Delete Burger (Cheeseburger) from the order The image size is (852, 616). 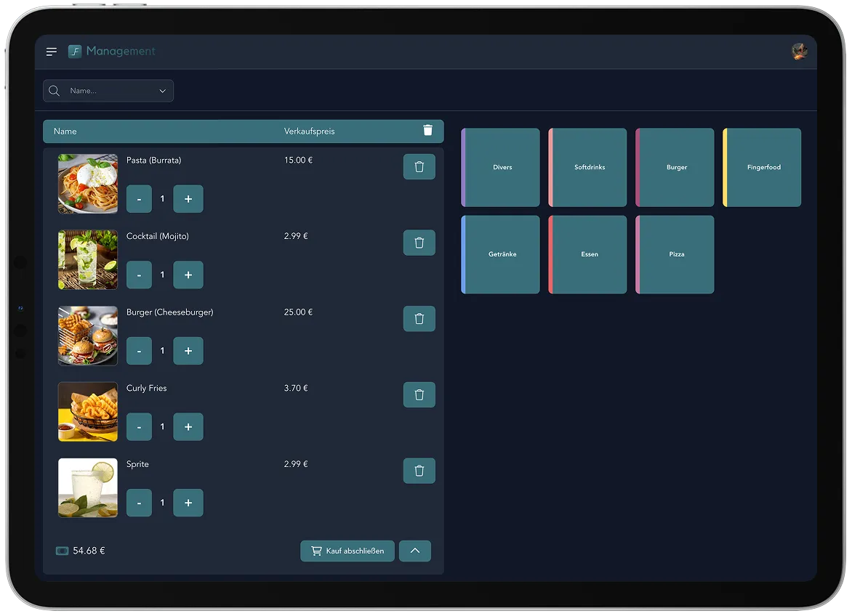point(419,319)
